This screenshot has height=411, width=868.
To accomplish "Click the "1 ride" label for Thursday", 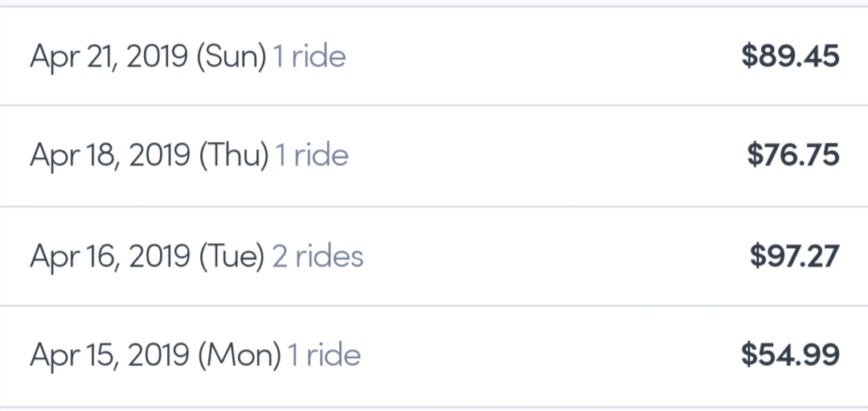I will (x=312, y=156).
